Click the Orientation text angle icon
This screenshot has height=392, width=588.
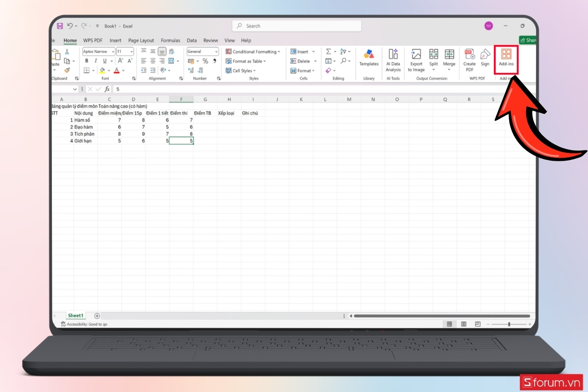(163, 71)
